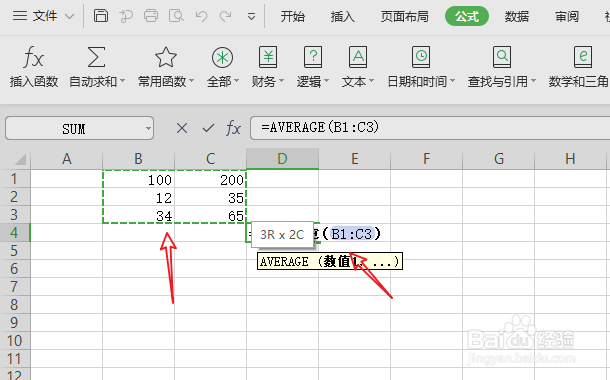Click the Print icon
Viewport: 610px width, 380px height.
pyautogui.click(x=151, y=16)
